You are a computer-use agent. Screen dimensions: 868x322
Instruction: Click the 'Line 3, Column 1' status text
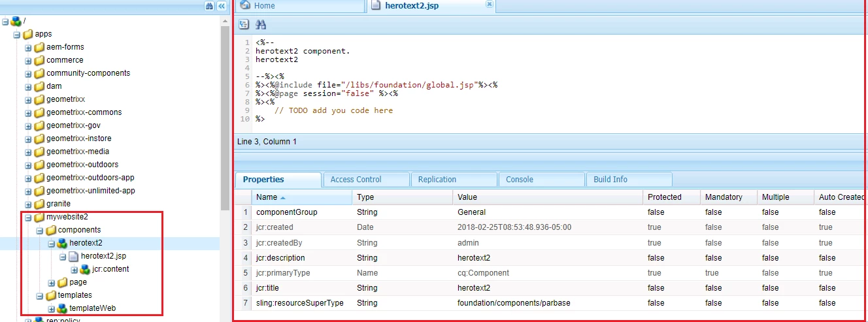pyautogui.click(x=267, y=142)
